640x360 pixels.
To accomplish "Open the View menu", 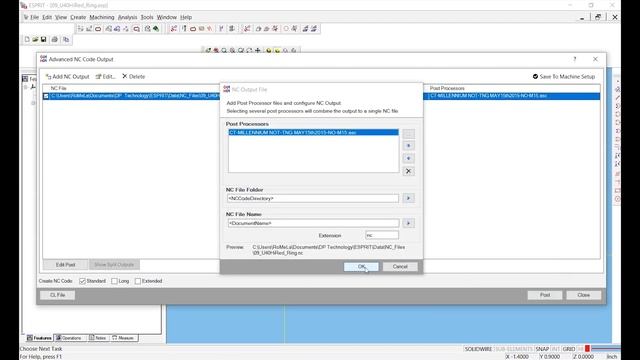I will tap(61, 17).
